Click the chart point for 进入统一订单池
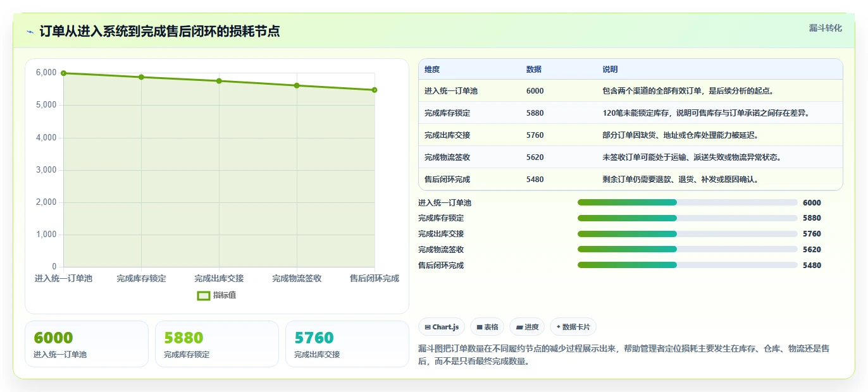 64,73
